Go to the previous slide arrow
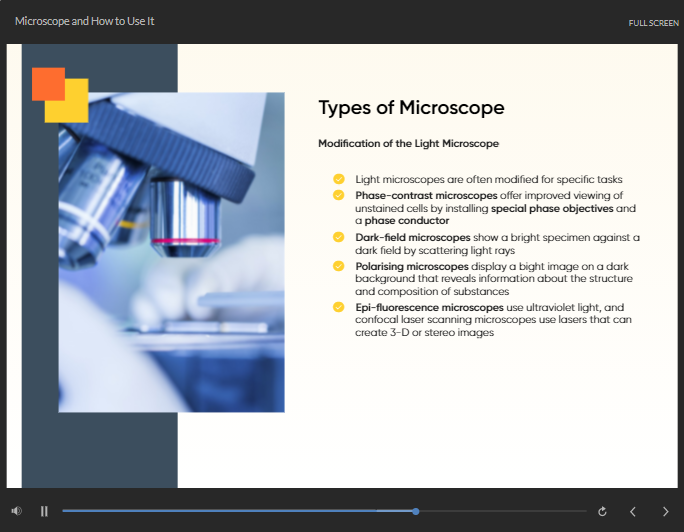The image size is (684, 532). coord(633,512)
